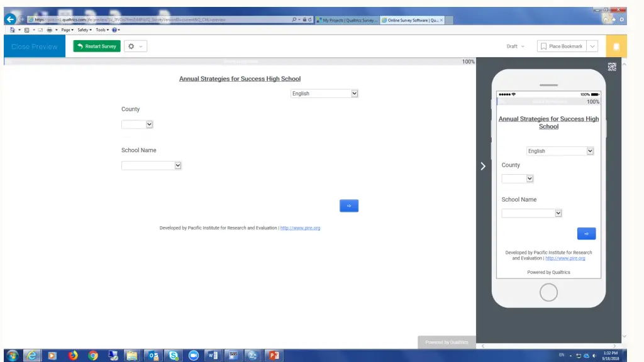Image resolution: width=644 pixels, height=362 pixels.
Task: Open the www.pire.org link
Action: point(300,228)
